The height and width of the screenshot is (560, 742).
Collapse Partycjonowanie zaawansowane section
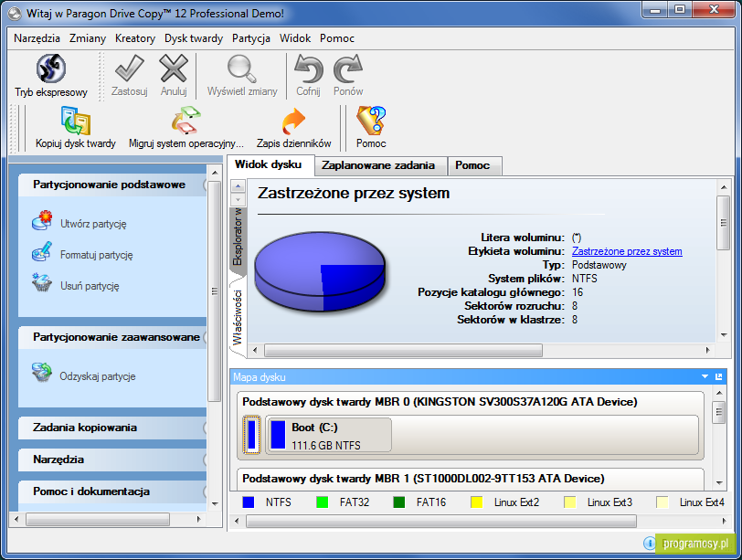113,337
